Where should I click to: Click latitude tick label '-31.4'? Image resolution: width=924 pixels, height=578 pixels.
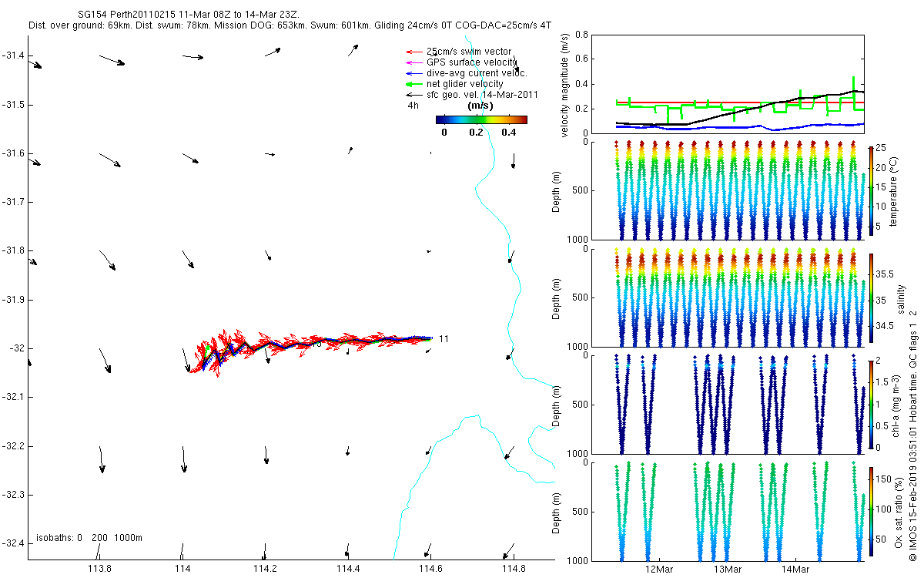[13, 55]
